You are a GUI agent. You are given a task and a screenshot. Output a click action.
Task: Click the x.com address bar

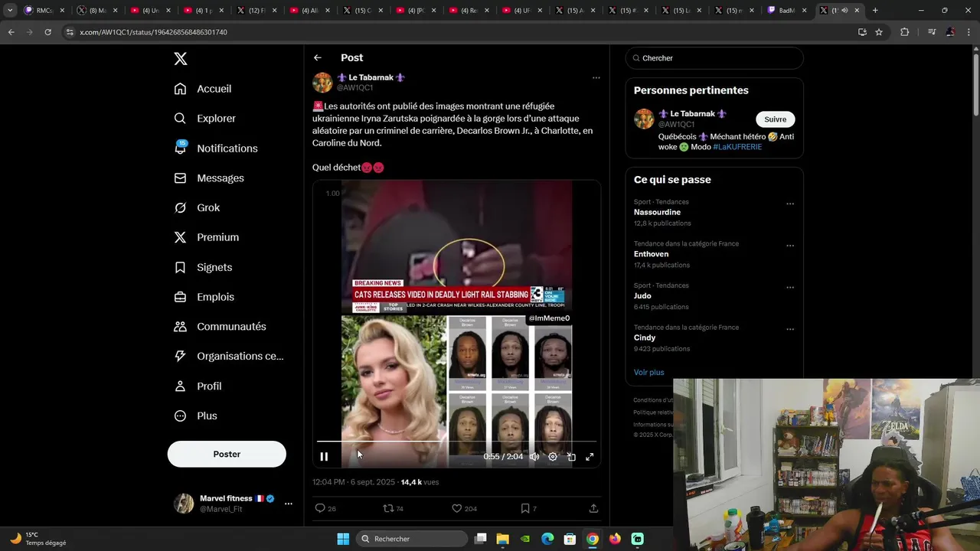[459, 32]
